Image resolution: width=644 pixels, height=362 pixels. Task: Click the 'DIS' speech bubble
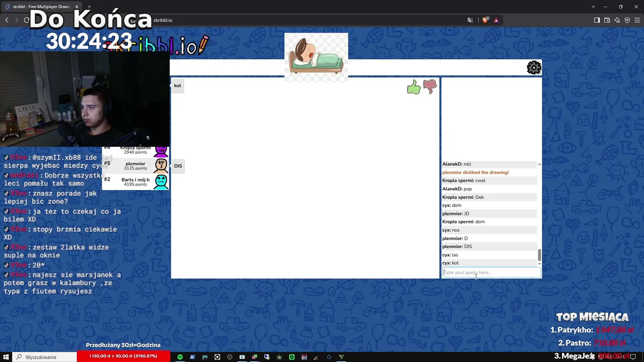(178, 166)
